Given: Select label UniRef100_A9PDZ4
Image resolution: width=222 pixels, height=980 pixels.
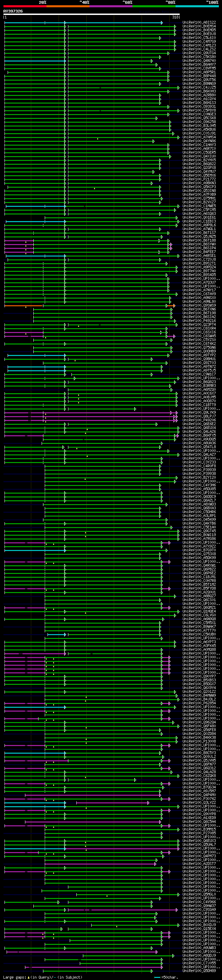Looking at the screenshot, I should tap(199, 267).
